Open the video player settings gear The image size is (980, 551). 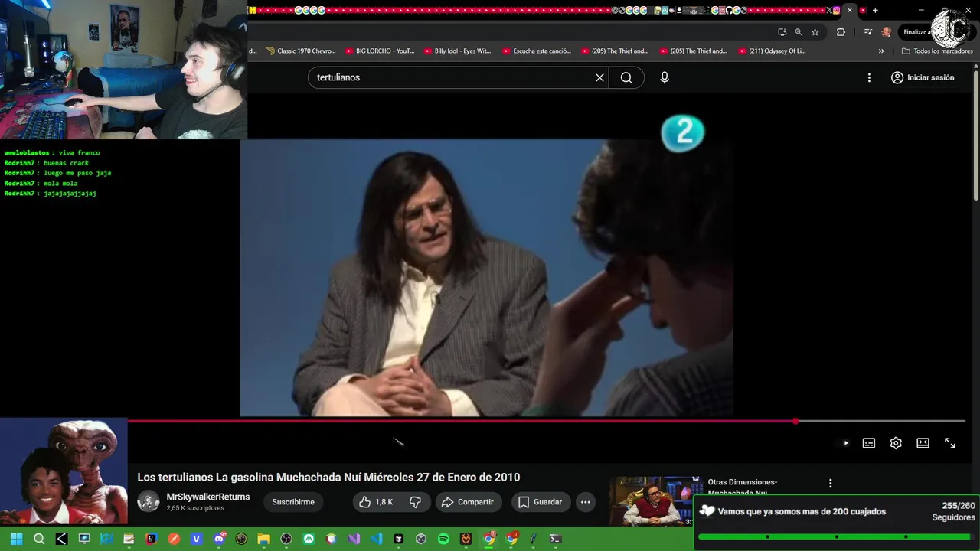tap(896, 443)
